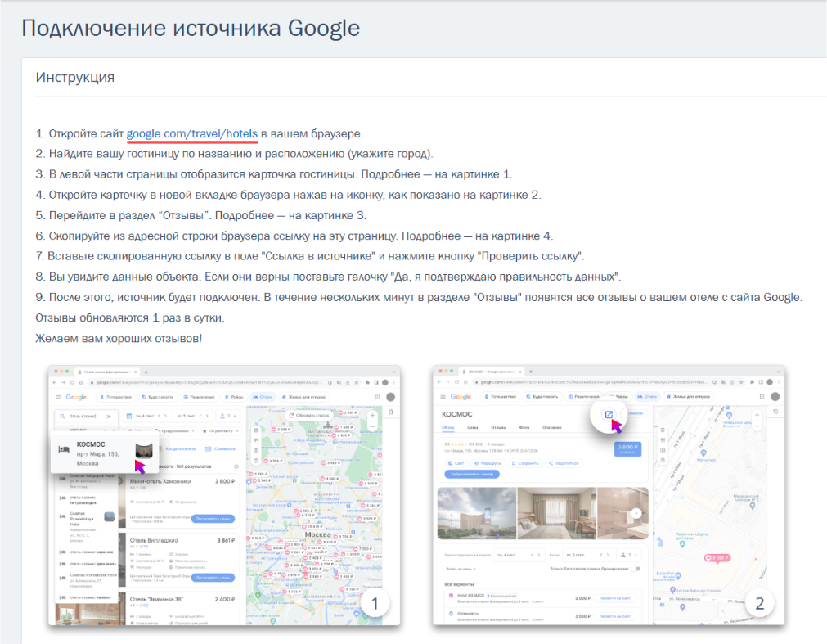Switch to the 'Цены' tab of КОСМОС
Viewport: 827px width, 644px height.
(473, 427)
